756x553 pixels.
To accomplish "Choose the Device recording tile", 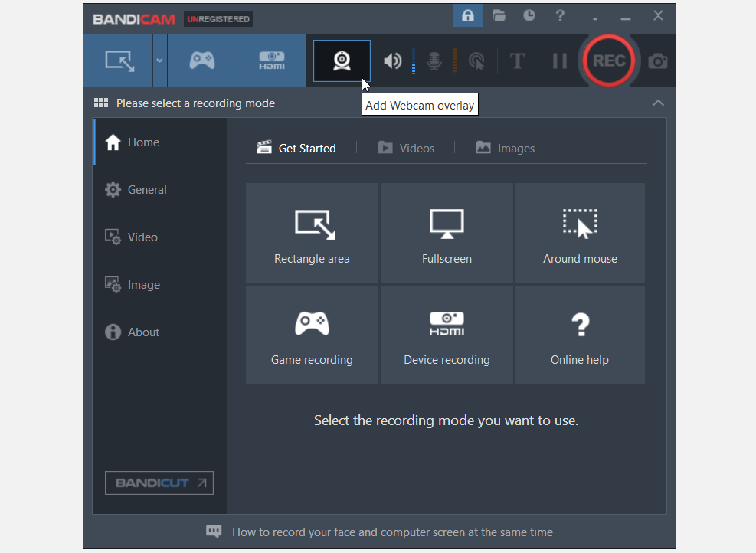I will pos(447,335).
